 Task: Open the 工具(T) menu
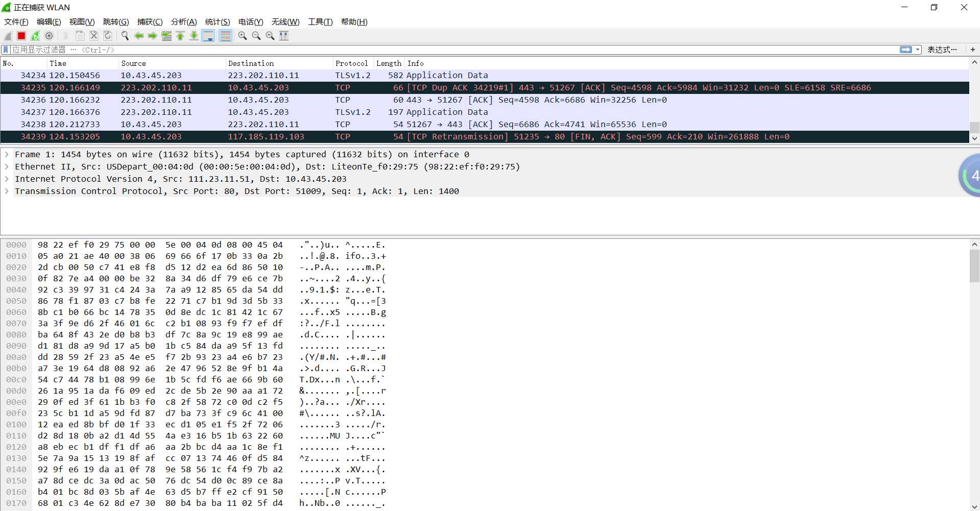[320, 21]
